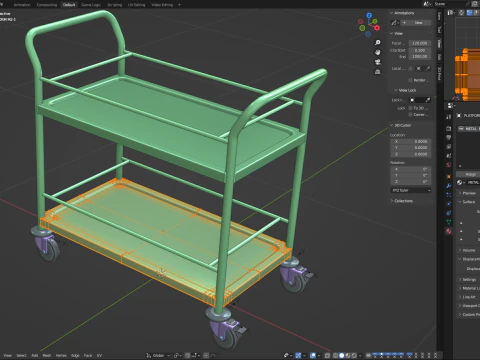Switch perspective/orthographic grid icon

click(x=378, y=72)
